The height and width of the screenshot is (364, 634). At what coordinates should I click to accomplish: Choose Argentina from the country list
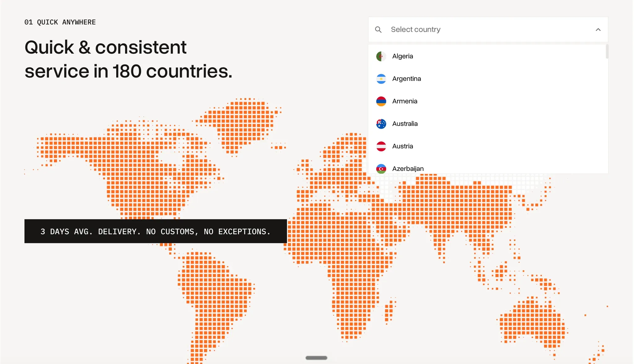tap(487, 79)
